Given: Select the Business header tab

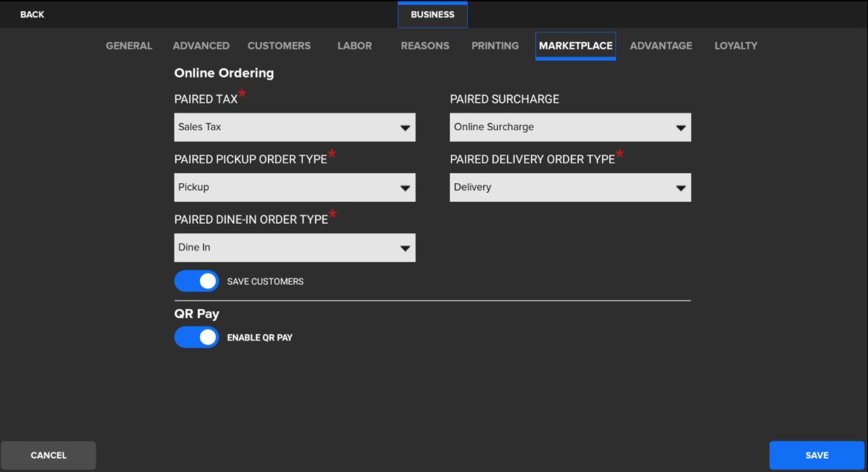Looking at the screenshot, I should (x=432, y=15).
